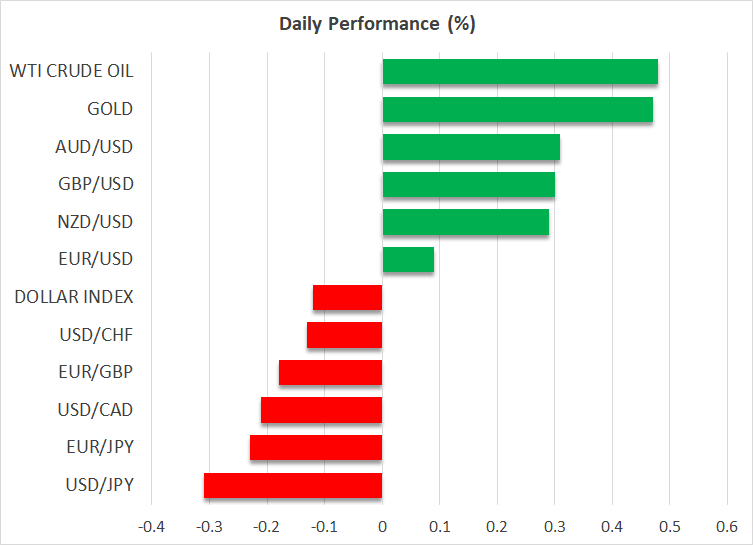
Task: Click the longest red USD/JPY bar
Action: tap(293, 485)
